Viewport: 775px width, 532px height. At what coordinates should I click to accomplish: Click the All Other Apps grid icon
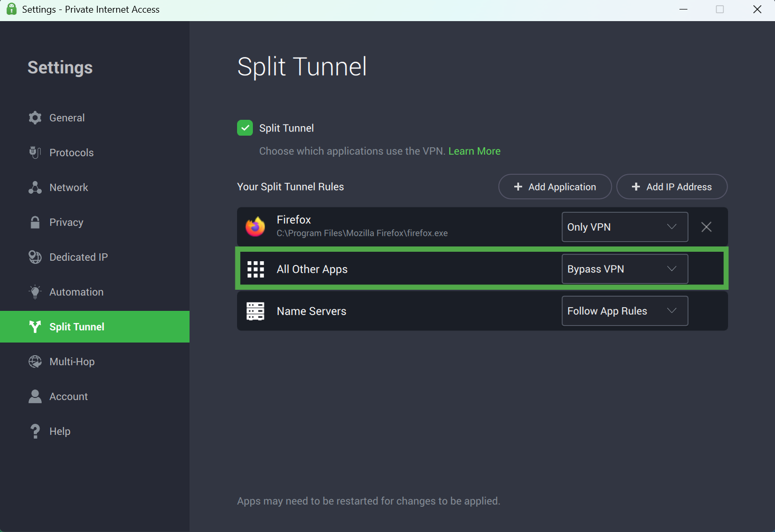pos(256,269)
